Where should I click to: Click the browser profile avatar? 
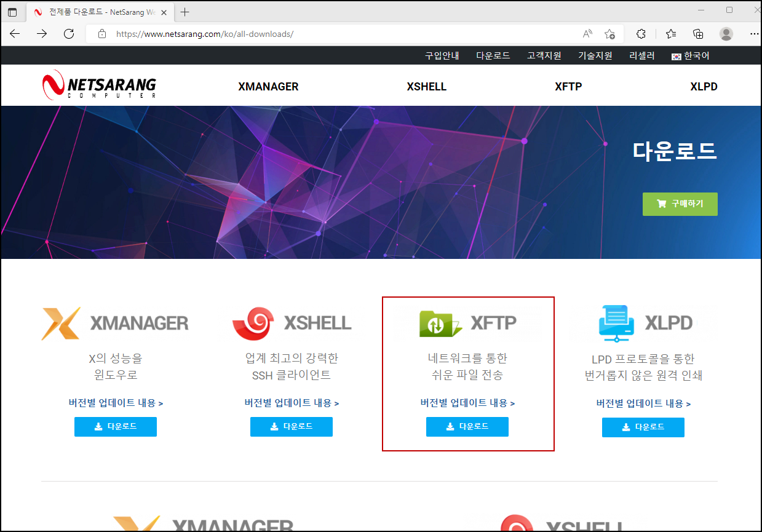(726, 34)
